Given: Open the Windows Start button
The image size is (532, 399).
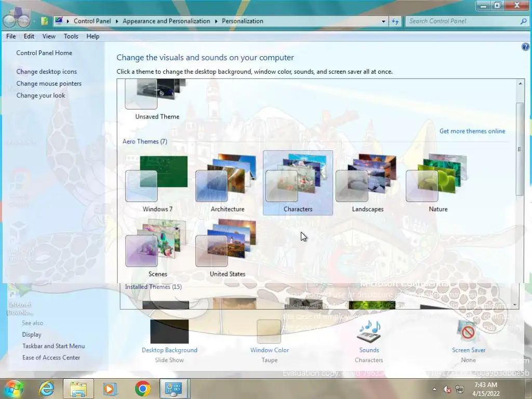Looking at the screenshot, I should point(14,389).
